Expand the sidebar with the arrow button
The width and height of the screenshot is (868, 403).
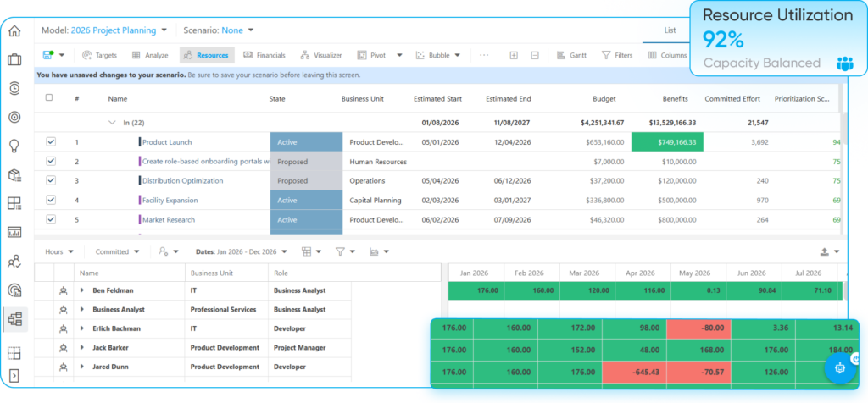[14, 376]
